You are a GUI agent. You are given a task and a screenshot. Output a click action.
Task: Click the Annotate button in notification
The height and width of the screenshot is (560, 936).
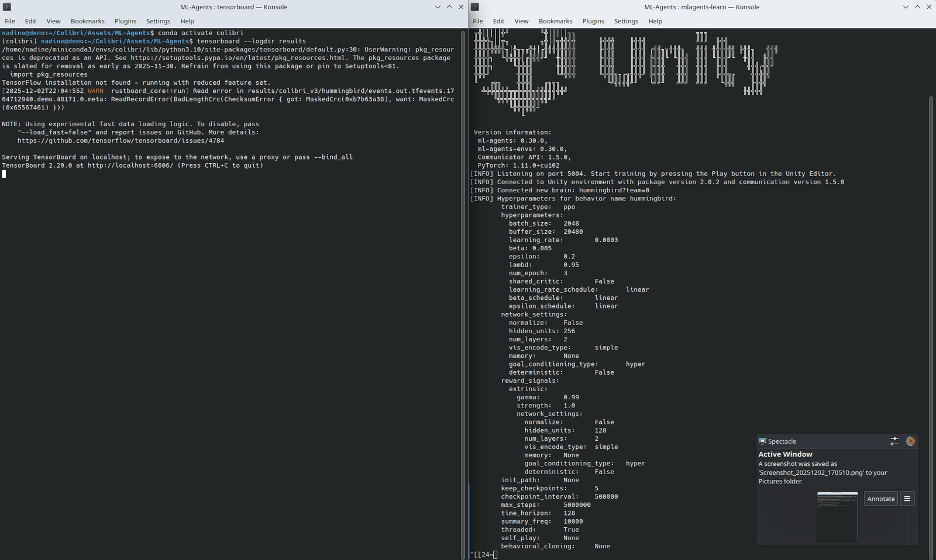(x=881, y=499)
